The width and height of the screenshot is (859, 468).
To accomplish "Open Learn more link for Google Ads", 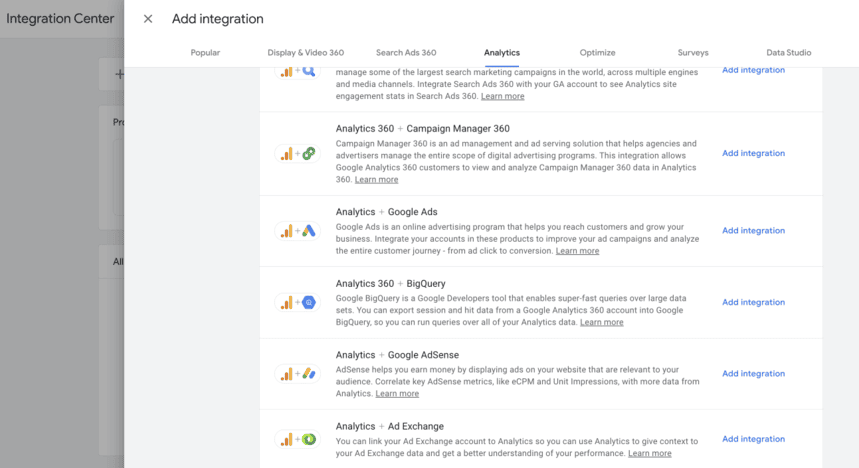I will 577,251.
